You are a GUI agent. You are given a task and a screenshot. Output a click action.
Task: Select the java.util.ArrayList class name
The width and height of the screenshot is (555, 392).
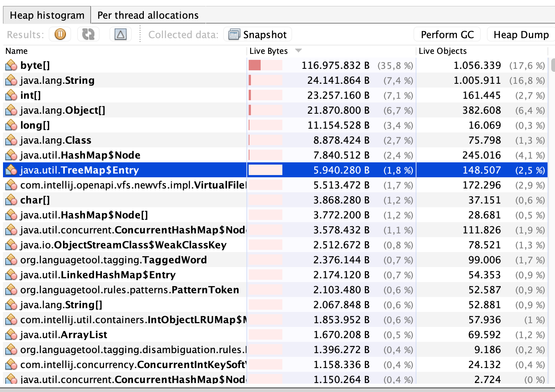pyautogui.click(x=64, y=335)
